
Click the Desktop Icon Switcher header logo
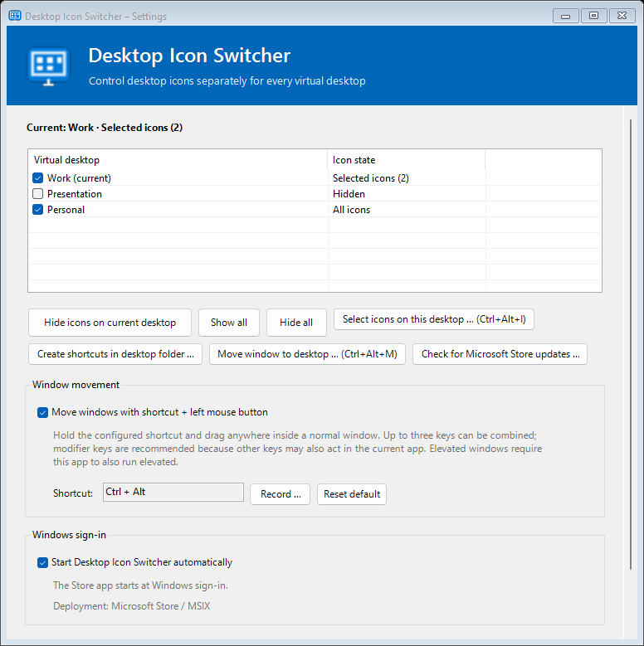49,66
